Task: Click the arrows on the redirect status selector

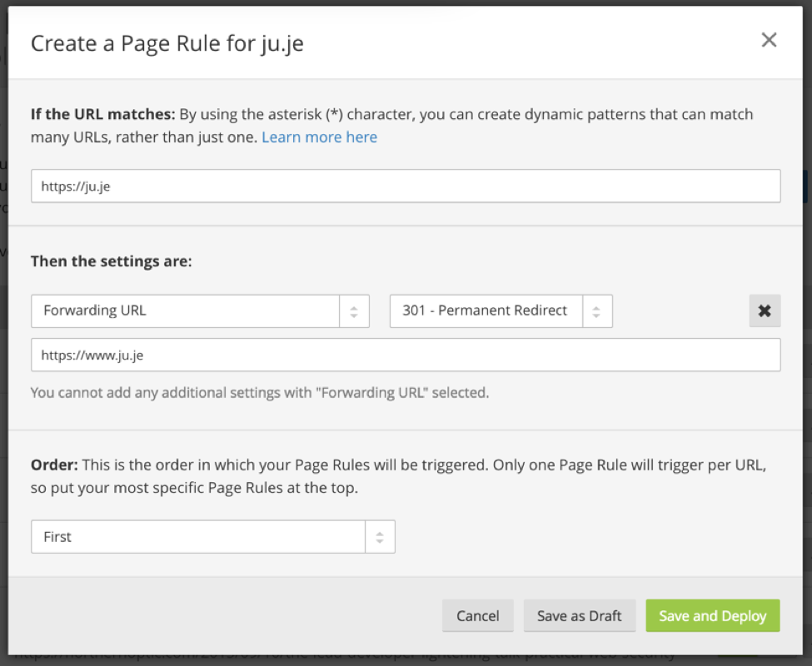Action: 597,311
